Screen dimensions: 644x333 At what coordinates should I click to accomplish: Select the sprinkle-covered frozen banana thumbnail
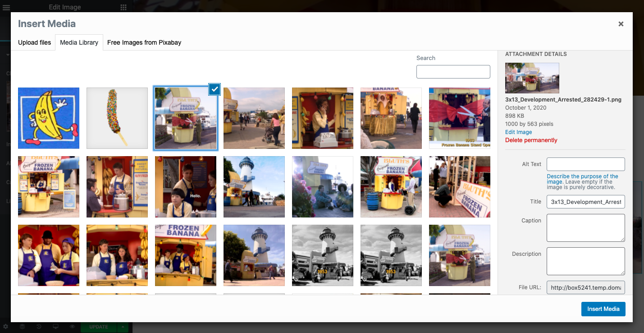pyautogui.click(x=117, y=118)
